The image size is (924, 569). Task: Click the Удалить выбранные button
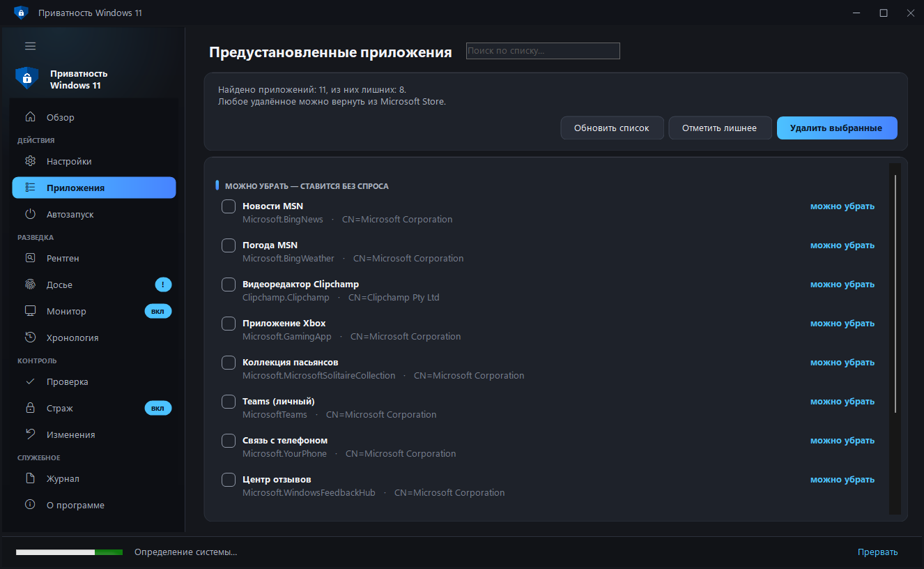[x=836, y=128]
